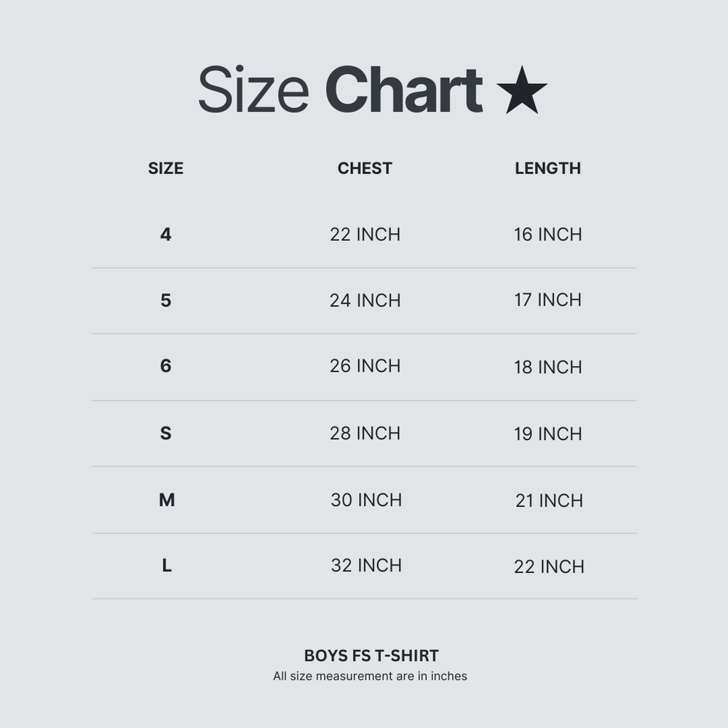
Task: Click the 16 INCH length value
Action: (x=547, y=235)
